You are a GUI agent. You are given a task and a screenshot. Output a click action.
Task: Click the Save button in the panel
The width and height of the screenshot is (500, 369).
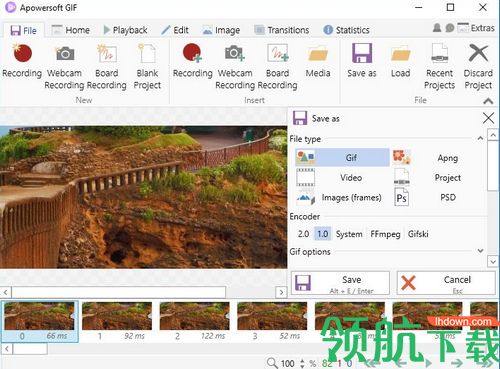[340, 283]
